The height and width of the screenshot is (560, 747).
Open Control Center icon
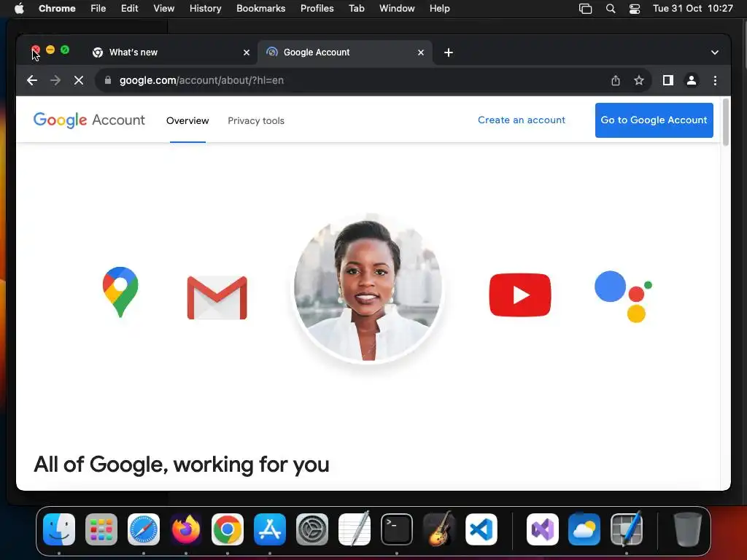coord(635,9)
